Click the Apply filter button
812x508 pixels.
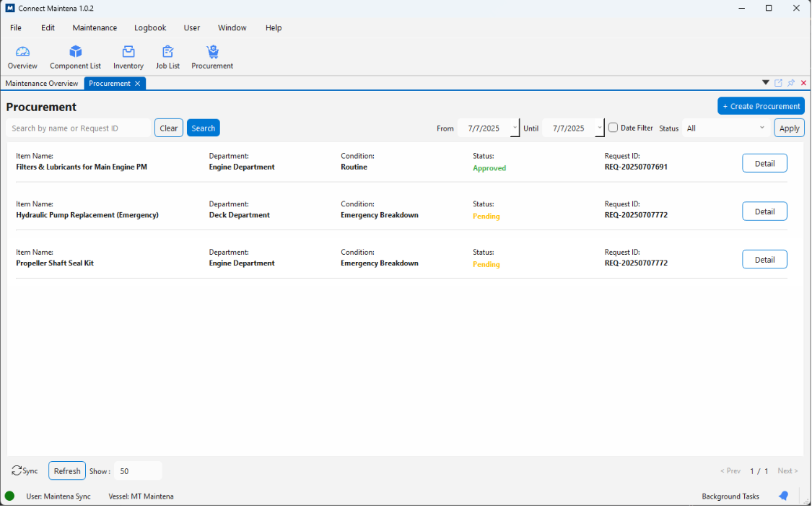click(789, 128)
